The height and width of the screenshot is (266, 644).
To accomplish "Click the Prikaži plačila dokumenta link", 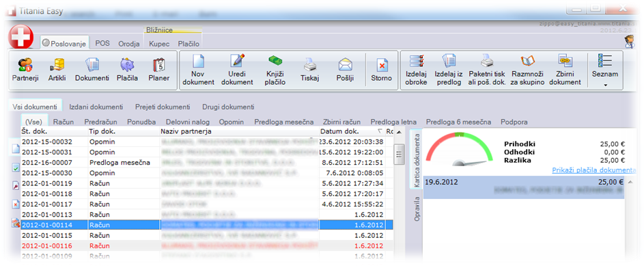I will [x=594, y=170].
